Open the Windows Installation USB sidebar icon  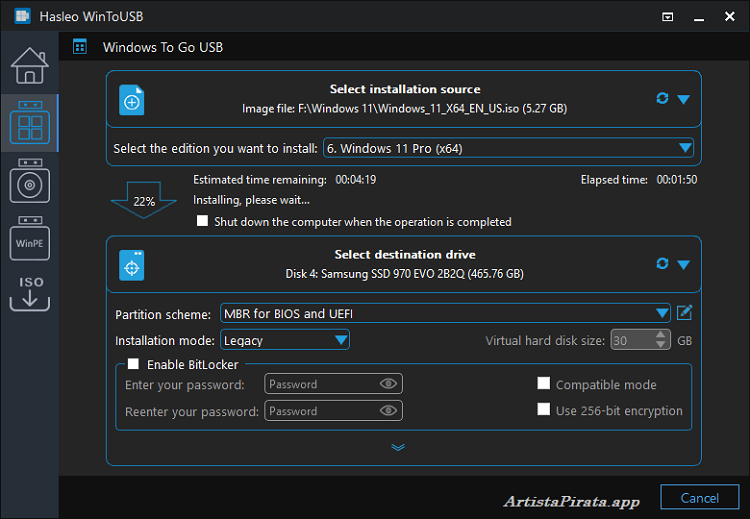[x=29, y=180]
